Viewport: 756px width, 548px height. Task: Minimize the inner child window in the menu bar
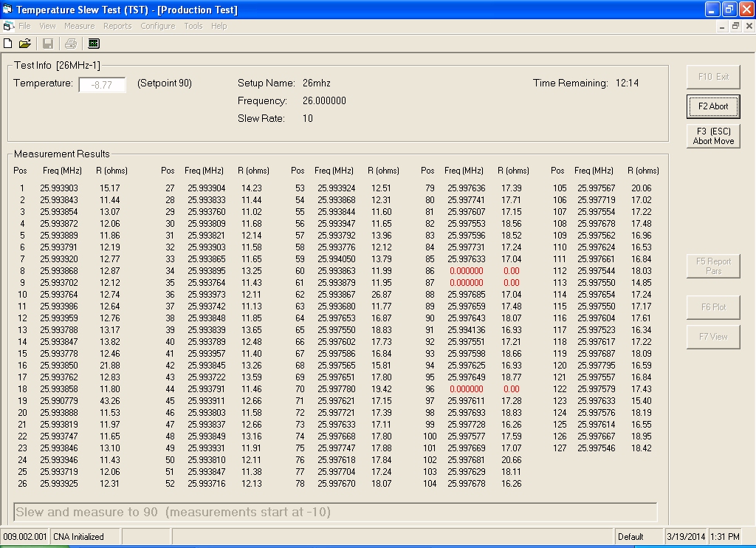click(723, 26)
